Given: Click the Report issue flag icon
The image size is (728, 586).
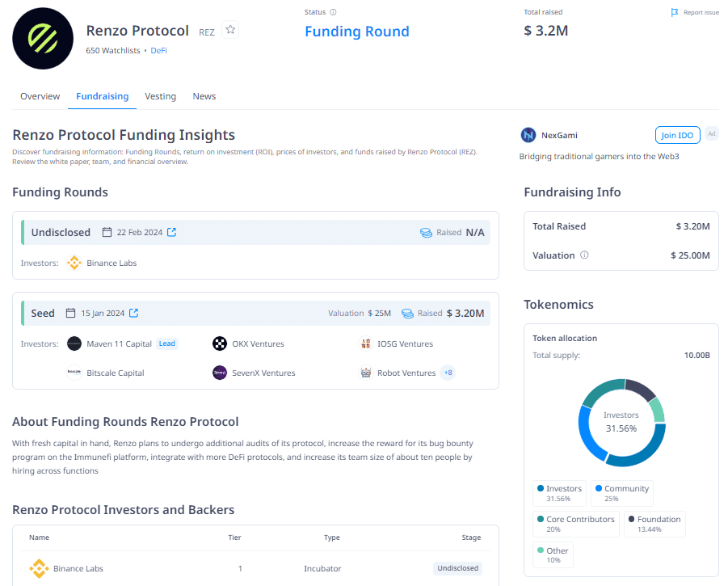Looking at the screenshot, I should [x=674, y=13].
